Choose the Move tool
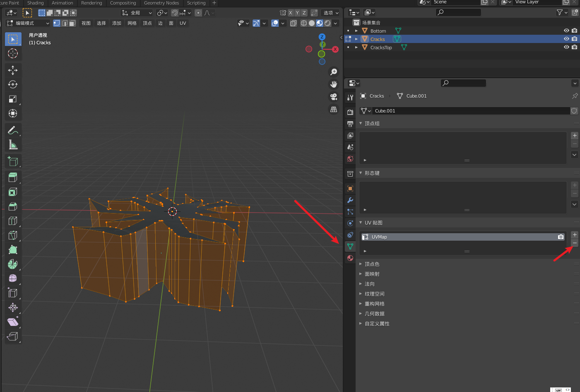The height and width of the screenshot is (392, 580). [x=13, y=70]
